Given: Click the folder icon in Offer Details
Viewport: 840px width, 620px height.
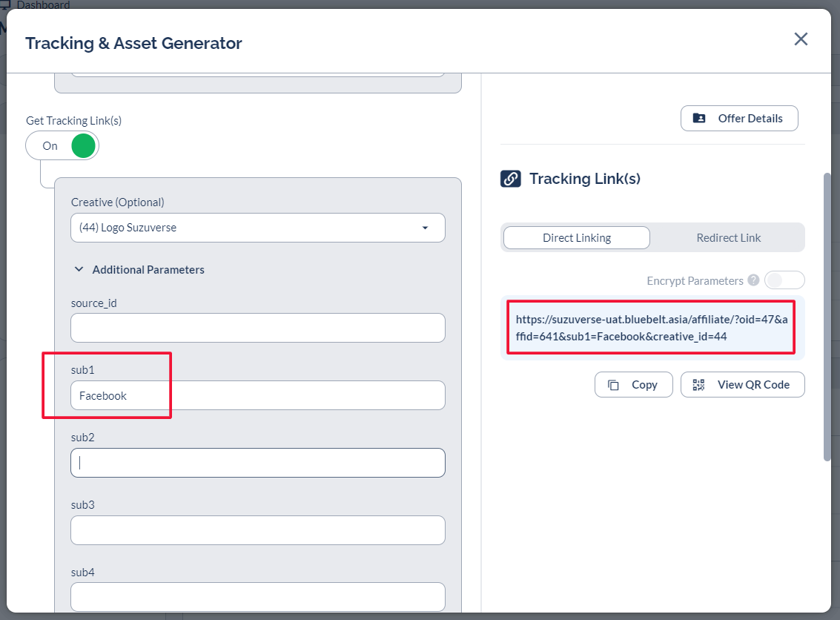Looking at the screenshot, I should (699, 119).
